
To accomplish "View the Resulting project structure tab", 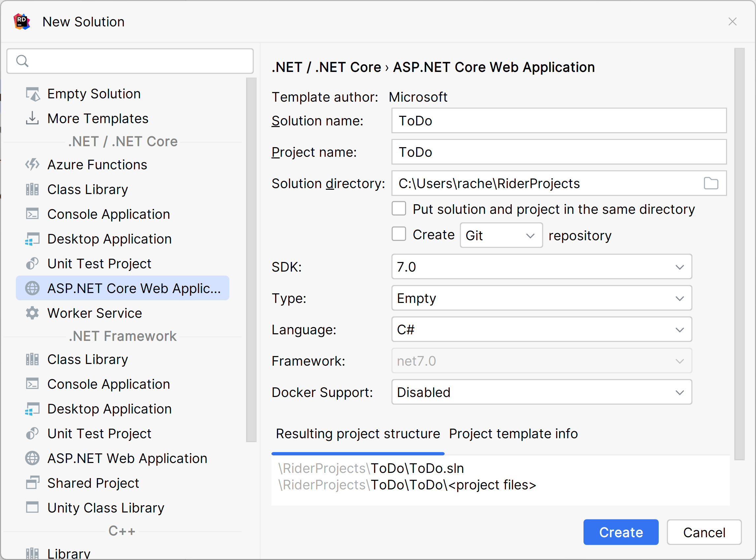I will pos(358,434).
